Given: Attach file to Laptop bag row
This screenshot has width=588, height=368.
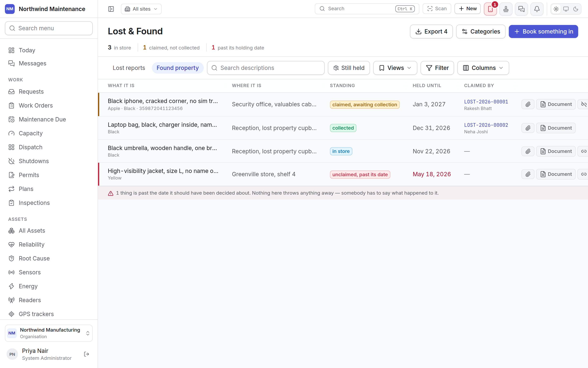Looking at the screenshot, I should [528, 128].
